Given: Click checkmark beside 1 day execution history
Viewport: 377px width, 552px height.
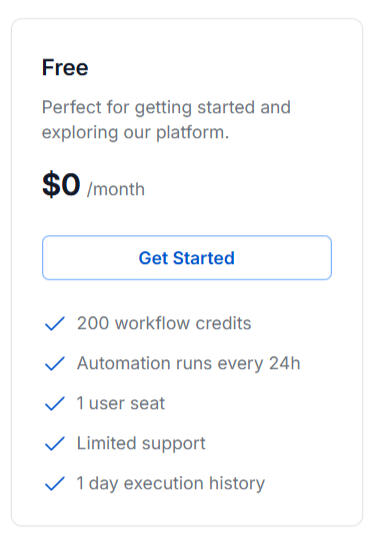Looking at the screenshot, I should point(55,483).
